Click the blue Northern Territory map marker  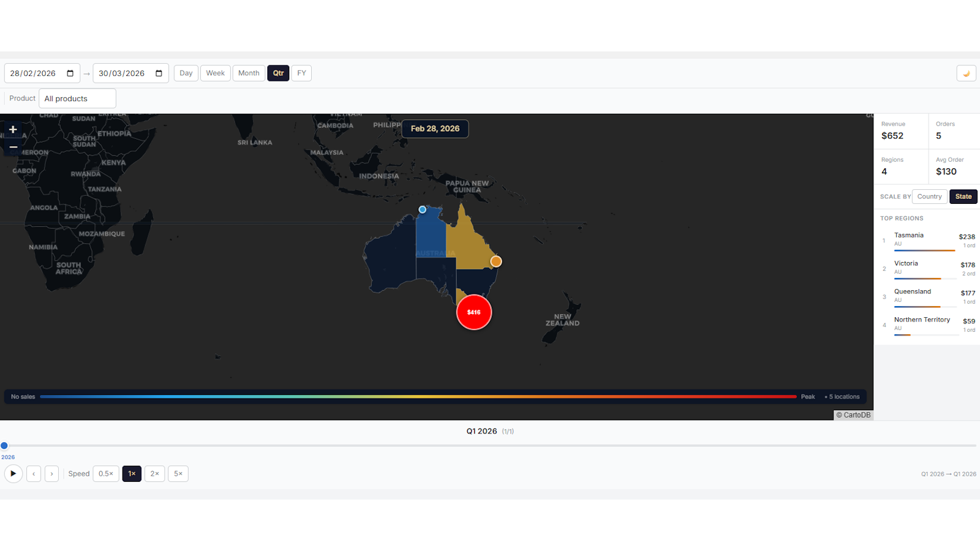coord(422,209)
